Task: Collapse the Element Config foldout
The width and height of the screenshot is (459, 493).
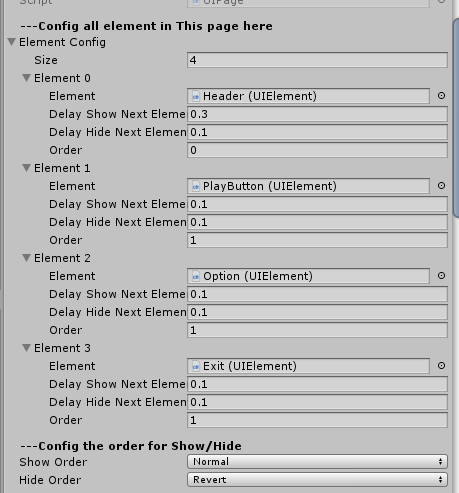Action: (x=12, y=42)
